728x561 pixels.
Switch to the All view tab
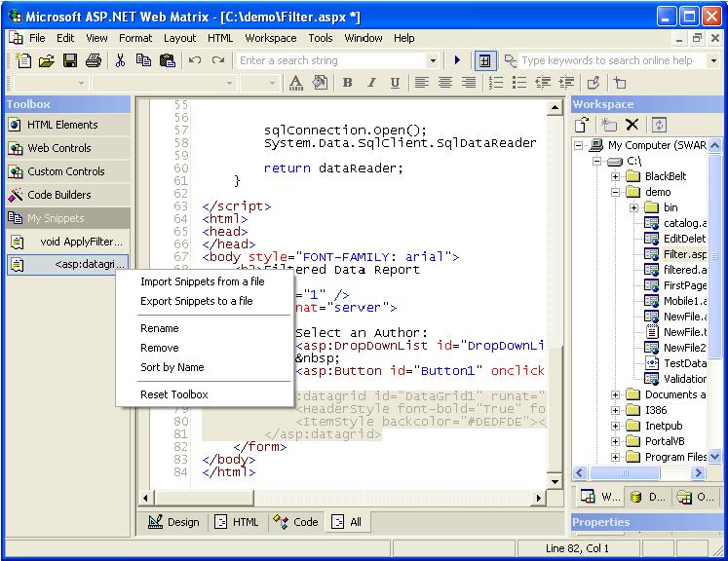[346, 522]
